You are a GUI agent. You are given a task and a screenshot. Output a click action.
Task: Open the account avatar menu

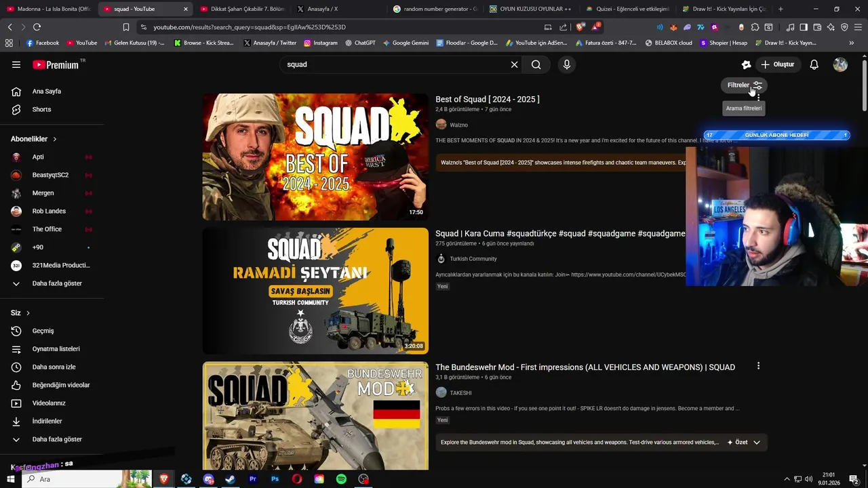840,64
